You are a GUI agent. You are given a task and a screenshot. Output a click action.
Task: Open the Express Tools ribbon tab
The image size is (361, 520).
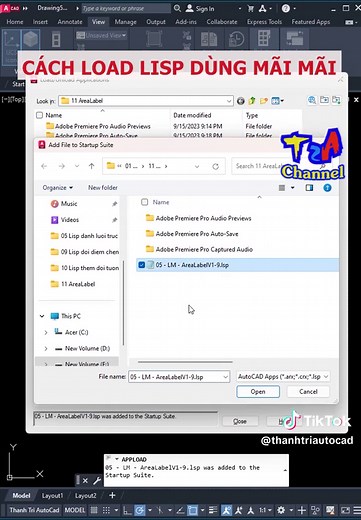click(264, 22)
